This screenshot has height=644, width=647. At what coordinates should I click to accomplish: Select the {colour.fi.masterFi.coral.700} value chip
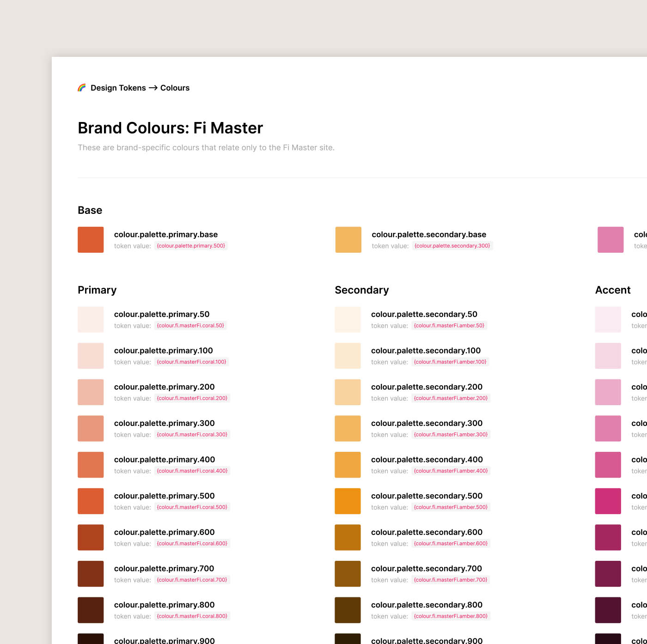point(192,580)
